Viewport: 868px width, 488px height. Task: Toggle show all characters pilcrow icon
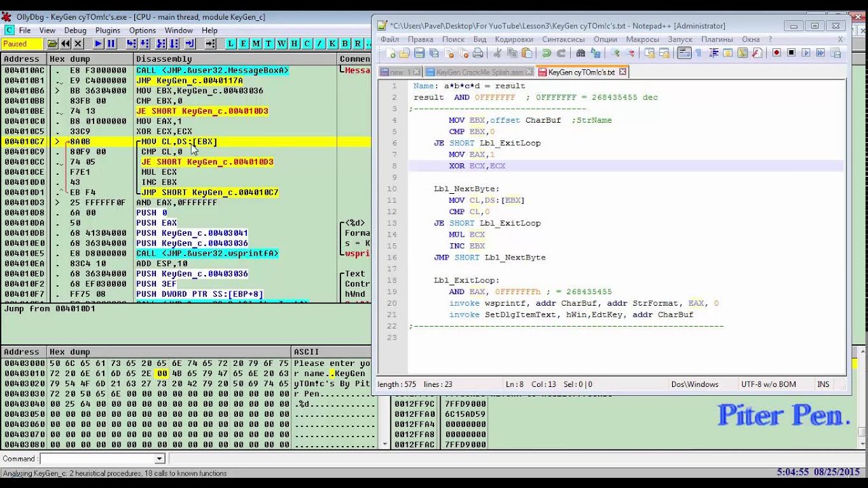[x=698, y=53]
